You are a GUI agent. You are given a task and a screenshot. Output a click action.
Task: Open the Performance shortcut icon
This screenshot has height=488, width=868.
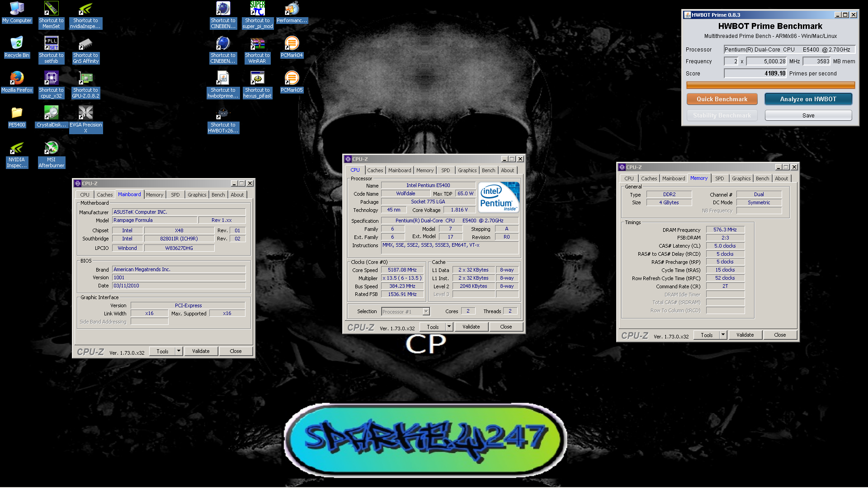(292, 12)
